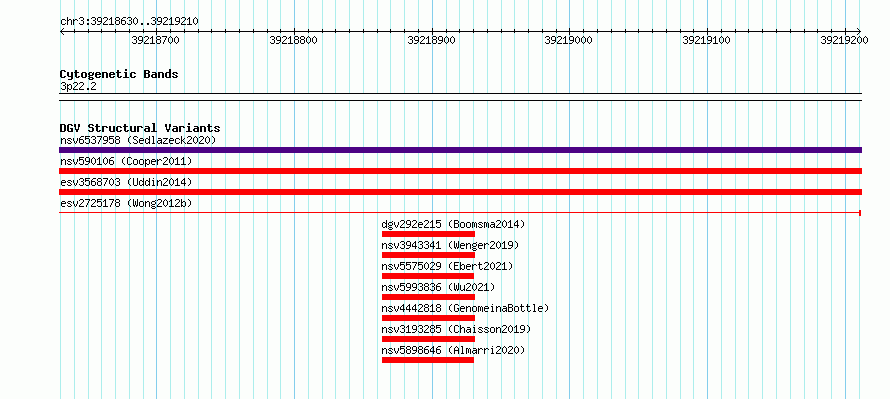Image resolution: width=890 pixels, height=399 pixels.
Task: Click ruler position 39219200
Action: coord(845,40)
